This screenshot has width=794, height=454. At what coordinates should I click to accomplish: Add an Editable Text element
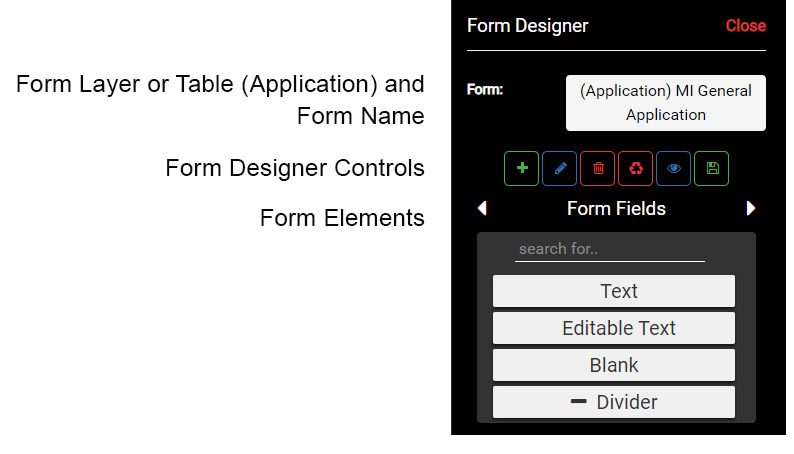tap(613, 328)
